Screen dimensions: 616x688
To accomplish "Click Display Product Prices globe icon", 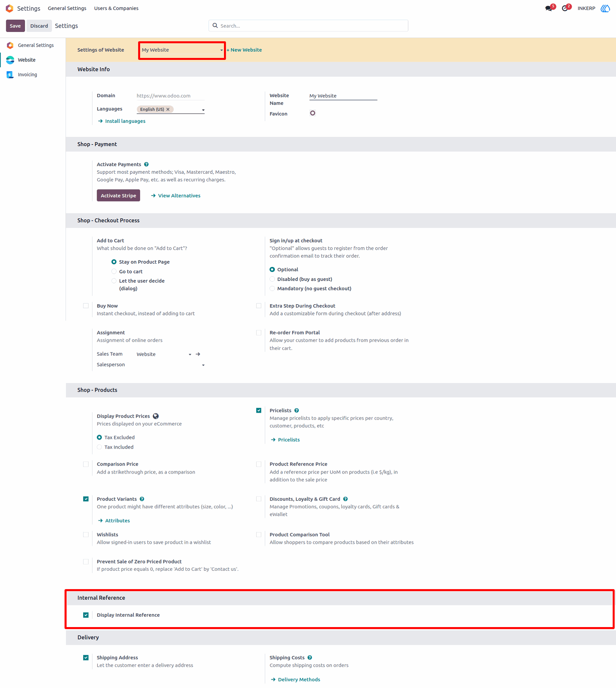I will (x=156, y=416).
